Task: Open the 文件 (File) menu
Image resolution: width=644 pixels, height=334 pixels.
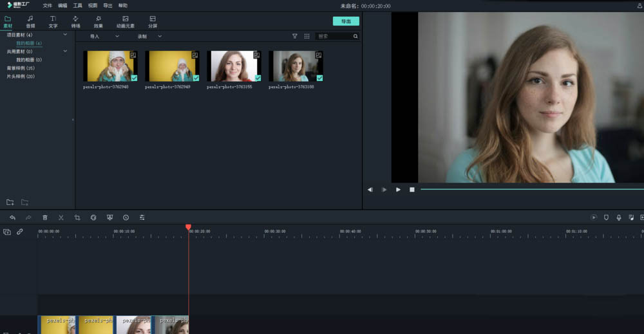Action: click(x=48, y=5)
